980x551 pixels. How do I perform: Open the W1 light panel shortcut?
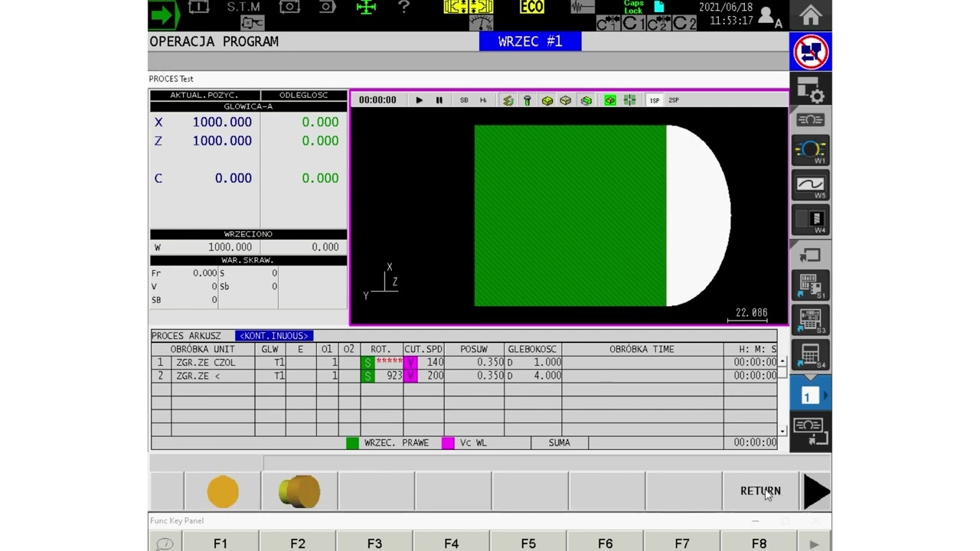coord(810,151)
